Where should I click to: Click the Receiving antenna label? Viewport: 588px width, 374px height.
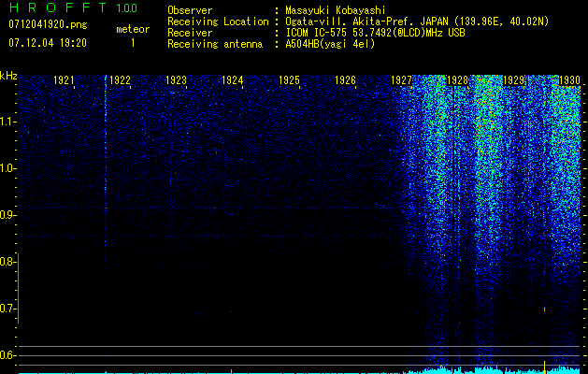(215, 44)
